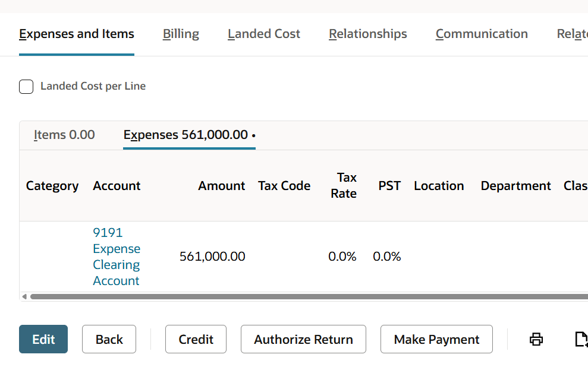The image size is (588, 367).
Task: Click the Amount column header
Action: (x=221, y=186)
